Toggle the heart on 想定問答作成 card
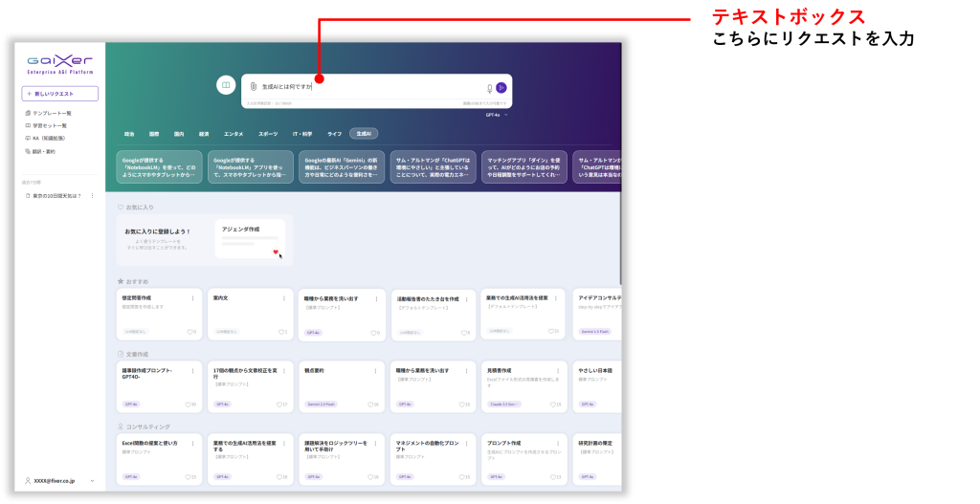Image resolution: width=980 pixels, height=504 pixels. [x=190, y=332]
